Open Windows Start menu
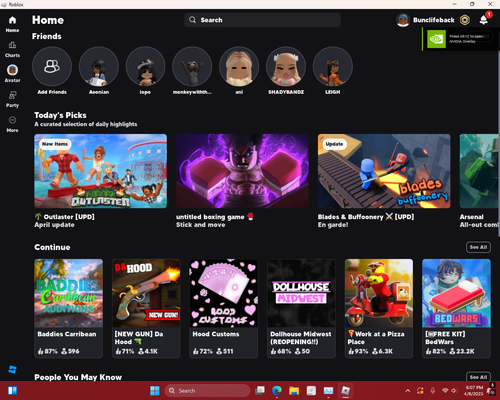 155,391
